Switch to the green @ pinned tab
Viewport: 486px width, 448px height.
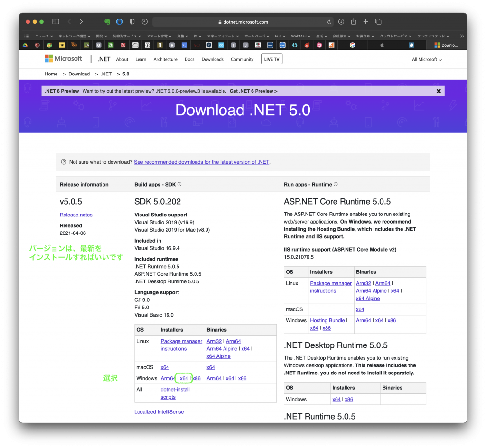(x=111, y=45)
